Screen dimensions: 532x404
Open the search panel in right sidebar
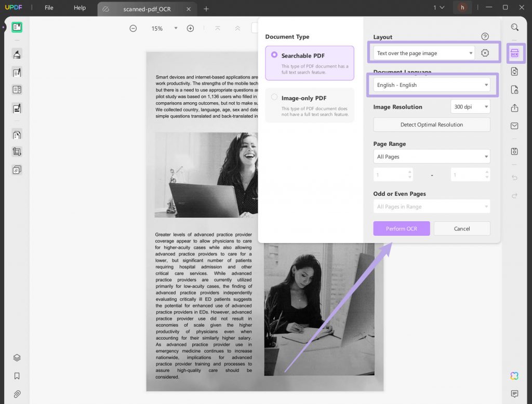pos(515,27)
